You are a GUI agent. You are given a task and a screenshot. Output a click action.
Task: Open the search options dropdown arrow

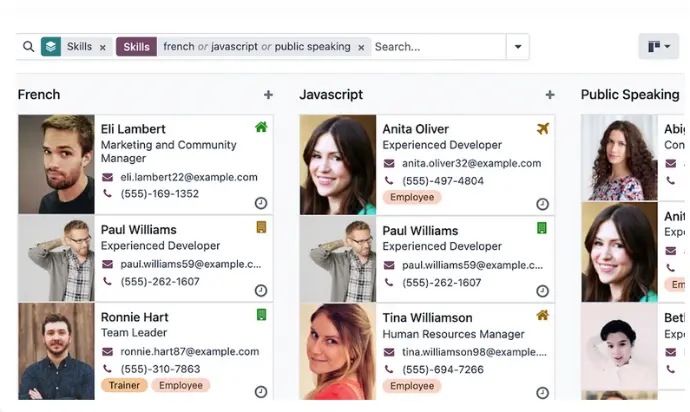coord(517,47)
